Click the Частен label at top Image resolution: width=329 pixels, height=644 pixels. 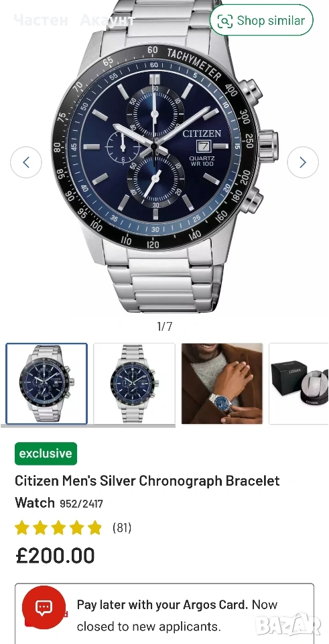(x=41, y=20)
